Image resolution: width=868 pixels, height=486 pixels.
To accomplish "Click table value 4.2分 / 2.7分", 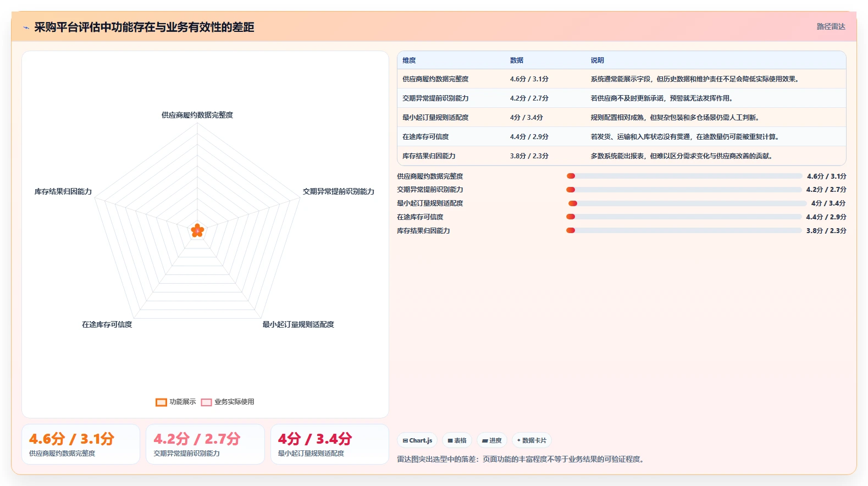I will (x=529, y=98).
